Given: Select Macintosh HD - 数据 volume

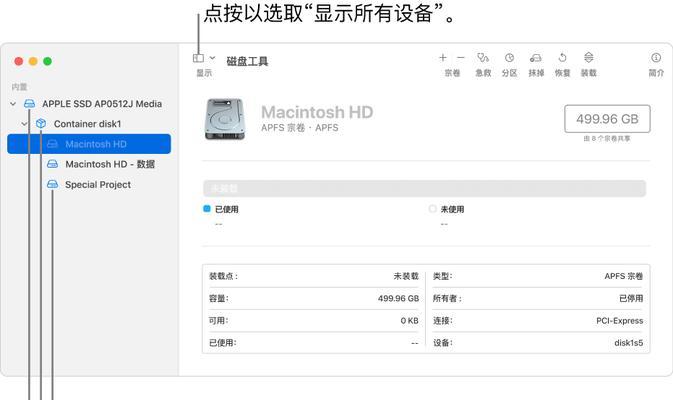Looking at the screenshot, I should point(110,164).
